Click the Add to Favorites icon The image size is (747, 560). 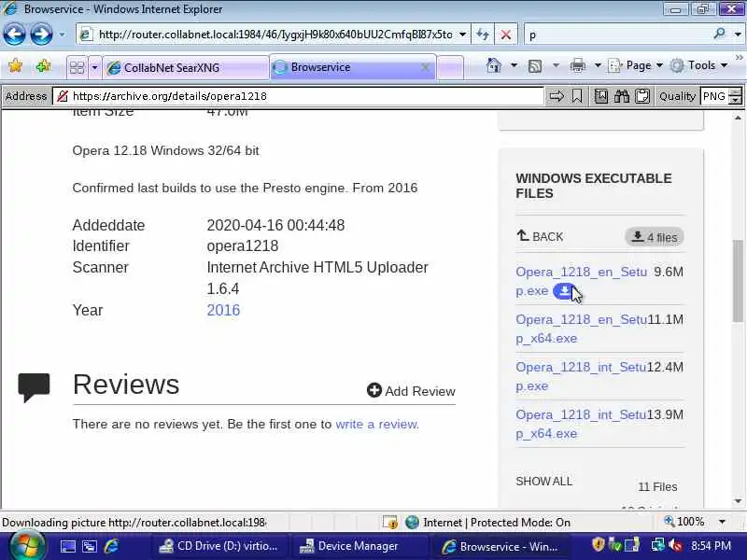[x=43, y=65]
